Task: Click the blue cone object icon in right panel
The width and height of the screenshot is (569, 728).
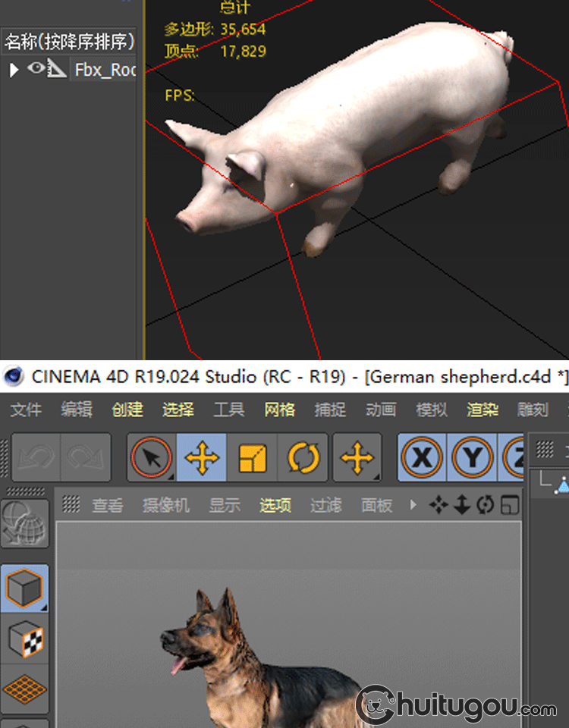Action: 563,485
